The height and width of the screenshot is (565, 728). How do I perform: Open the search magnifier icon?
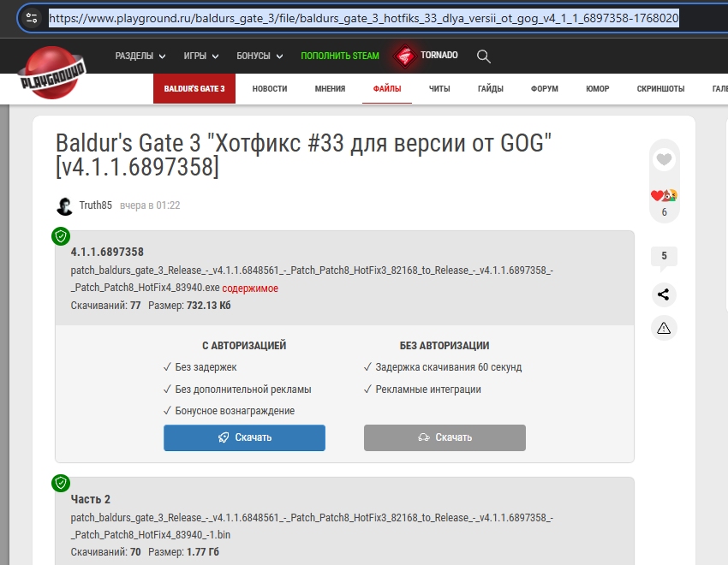point(484,56)
